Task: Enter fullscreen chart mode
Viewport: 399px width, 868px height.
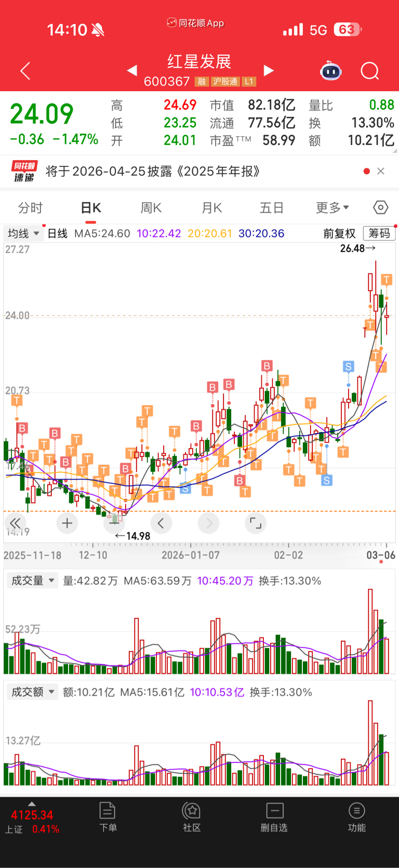Action: point(255,523)
